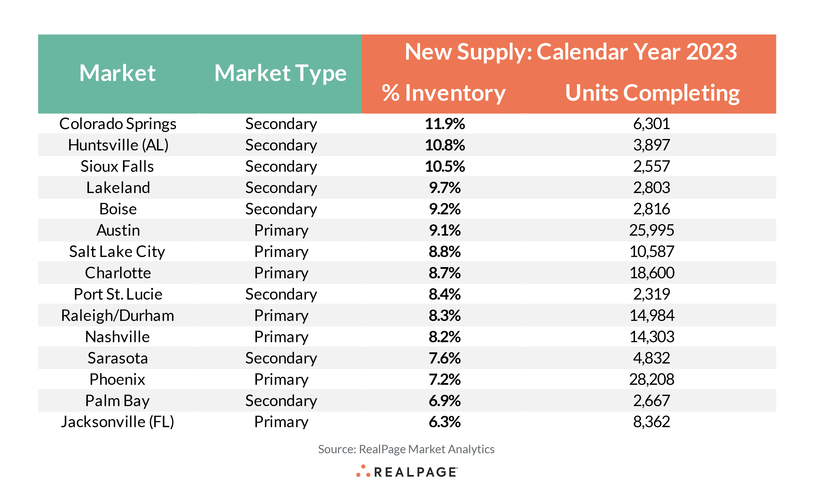Select the Huntsville (AL) market cell

118,145
